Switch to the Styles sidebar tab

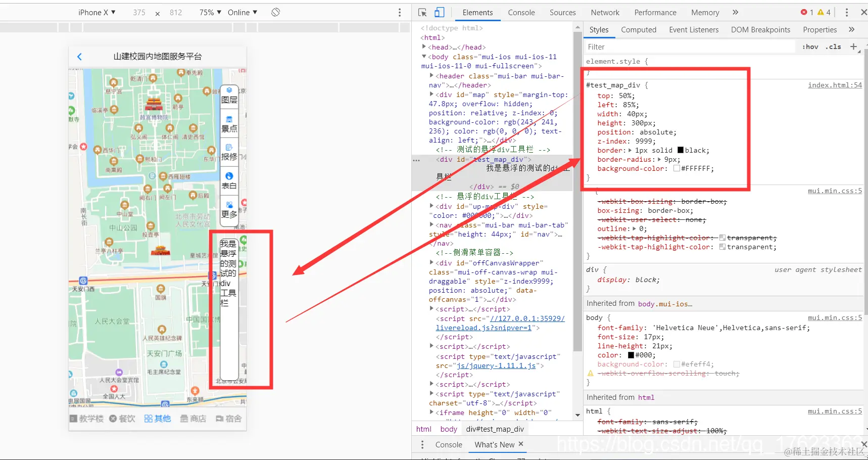click(599, 30)
